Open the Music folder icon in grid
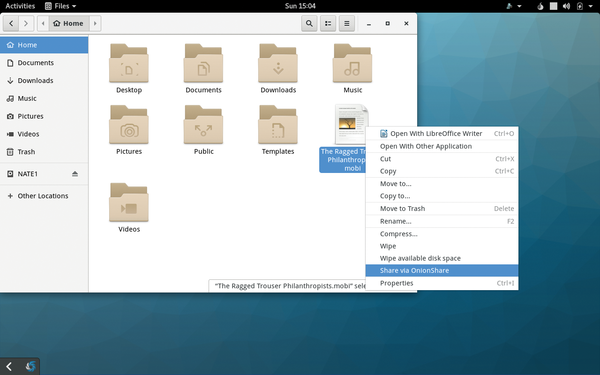 [x=352, y=64]
